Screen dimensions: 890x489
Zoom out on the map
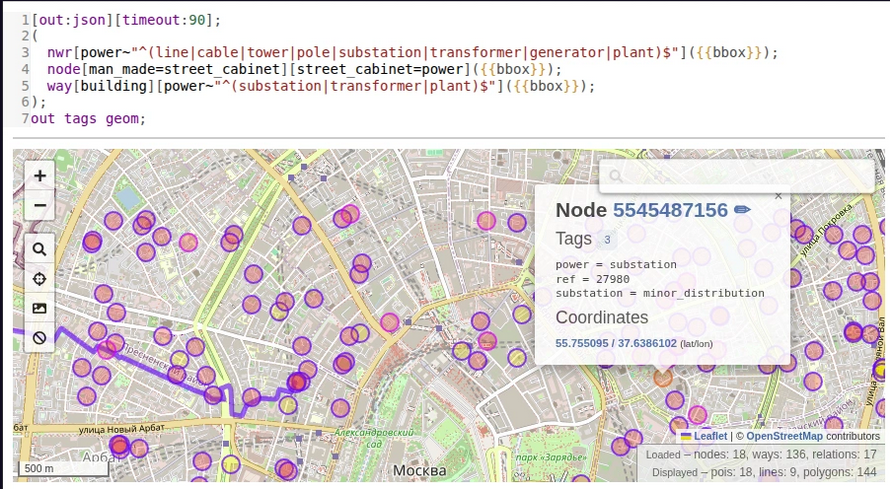tap(40, 205)
